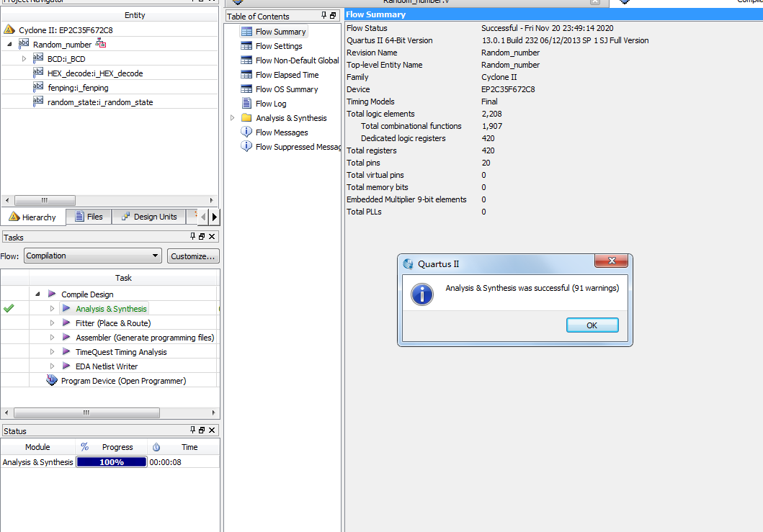
Task: Click the Random_number entity abd icon
Action: (x=23, y=44)
